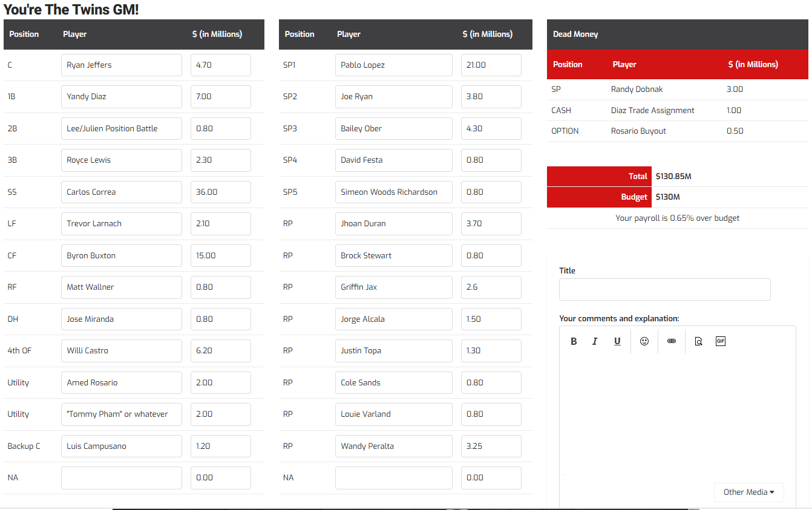Insert a link via the chain icon

coord(671,341)
